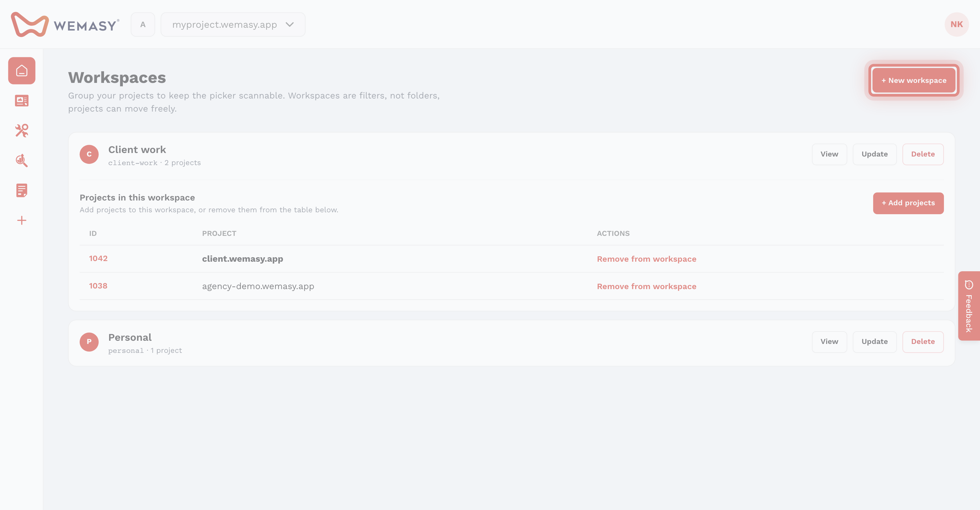
Task: View the Personal workspace
Action: point(829,342)
